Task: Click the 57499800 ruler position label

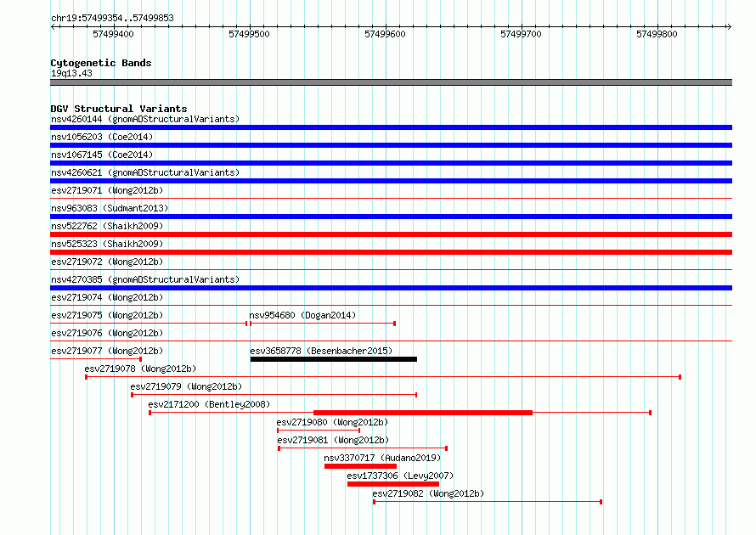Action: 657,34
